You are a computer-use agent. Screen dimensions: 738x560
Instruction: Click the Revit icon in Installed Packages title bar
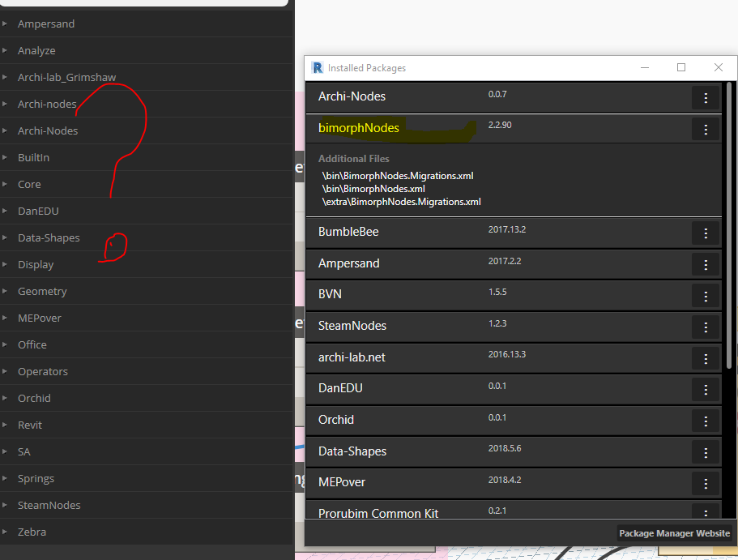tap(318, 68)
